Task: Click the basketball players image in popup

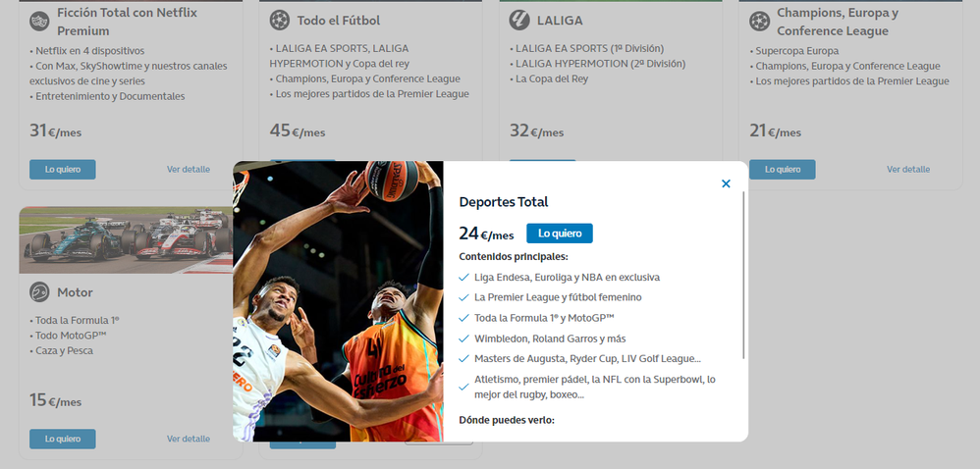Action: coord(338,301)
